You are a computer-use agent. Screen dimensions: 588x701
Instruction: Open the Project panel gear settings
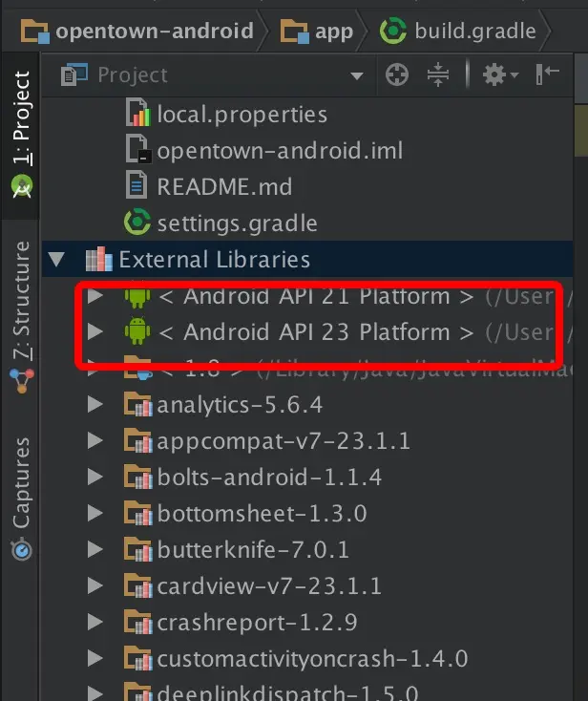coord(500,74)
